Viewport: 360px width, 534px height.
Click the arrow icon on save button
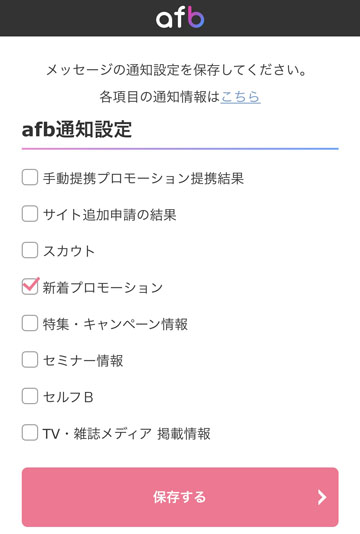pos(322,497)
